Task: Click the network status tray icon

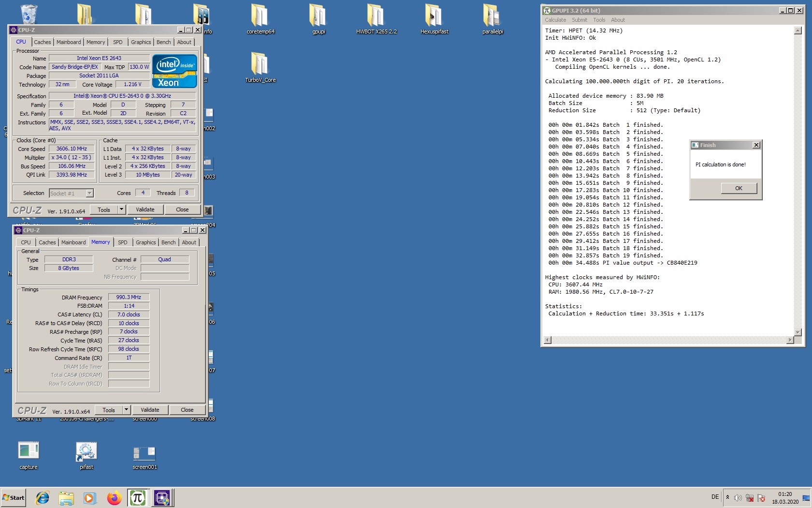Action: point(750,498)
